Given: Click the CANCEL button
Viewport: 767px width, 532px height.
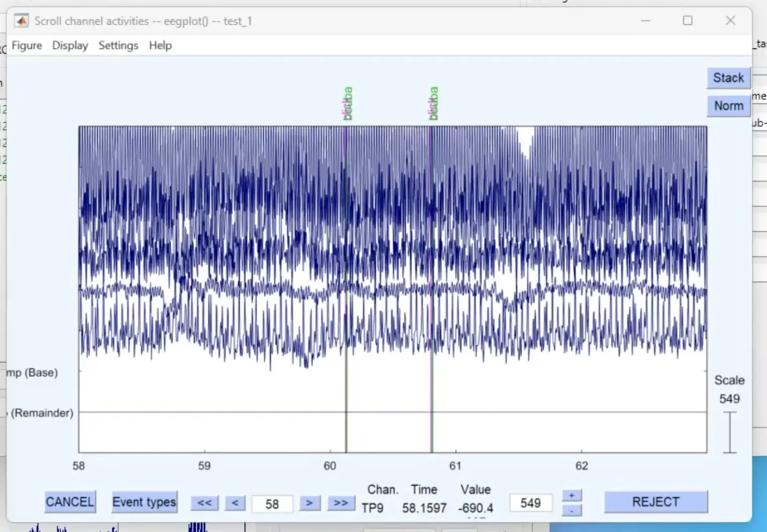Looking at the screenshot, I should coord(70,502).
